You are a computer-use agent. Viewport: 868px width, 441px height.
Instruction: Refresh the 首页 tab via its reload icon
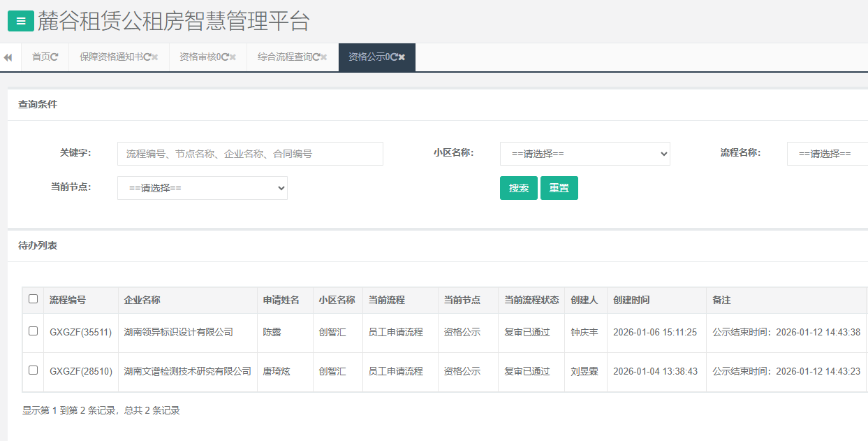(x=54, y=57)
